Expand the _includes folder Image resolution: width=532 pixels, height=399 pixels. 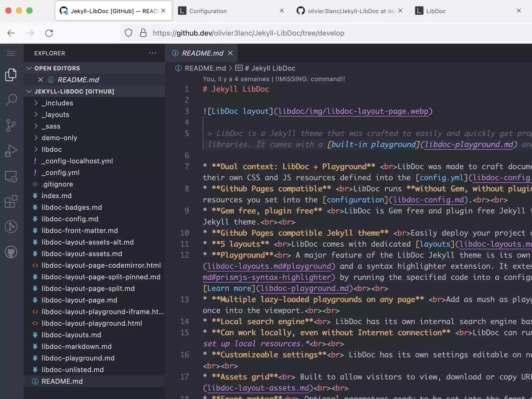pyautogui.click(x=57, y=103)
